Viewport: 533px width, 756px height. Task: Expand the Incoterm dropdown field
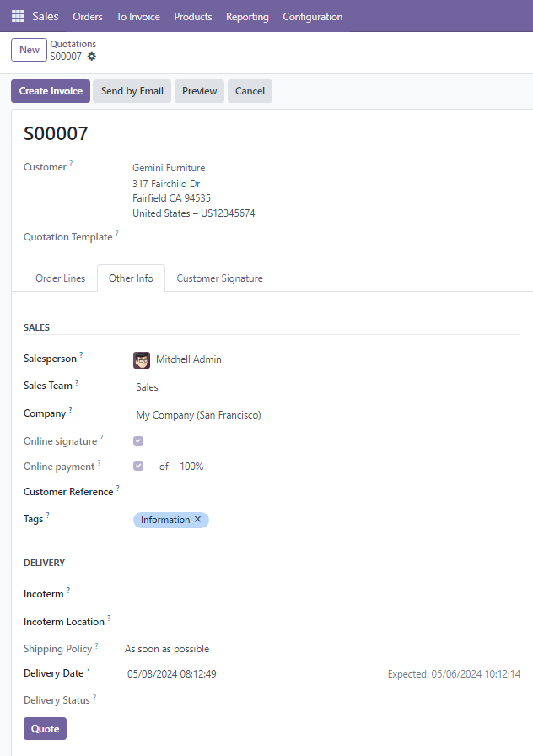tap(320, 595)
